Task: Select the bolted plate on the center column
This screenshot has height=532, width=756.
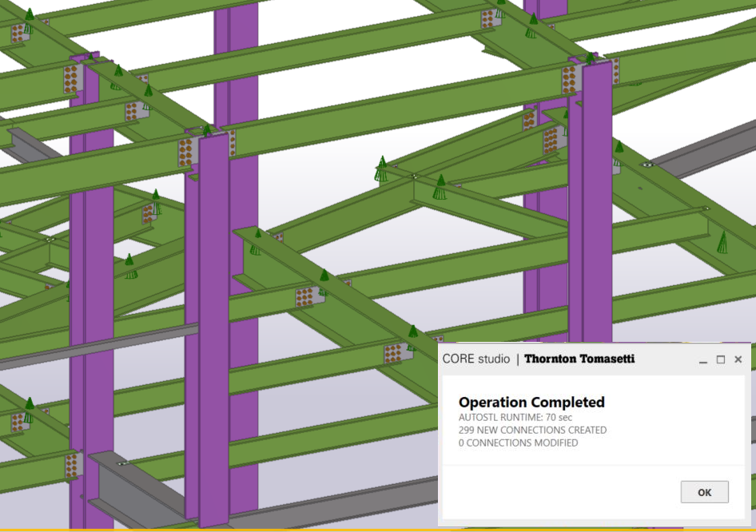Action: click(x=186, y=153)
